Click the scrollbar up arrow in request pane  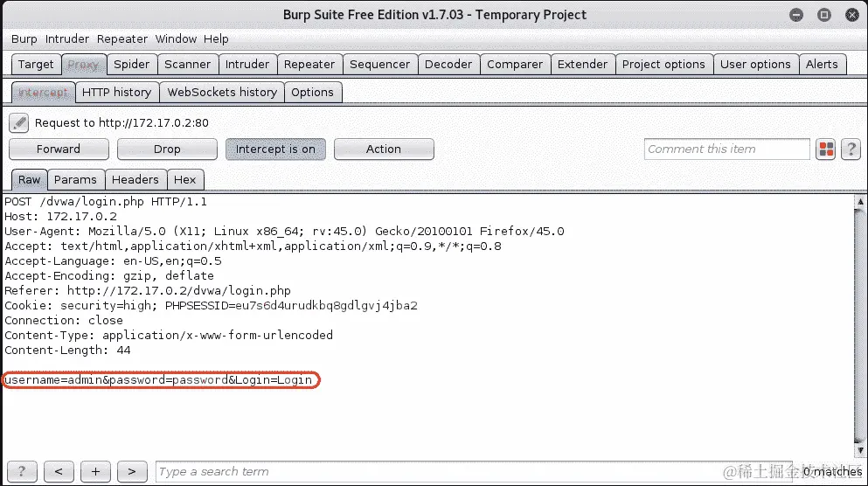[860, 202]
